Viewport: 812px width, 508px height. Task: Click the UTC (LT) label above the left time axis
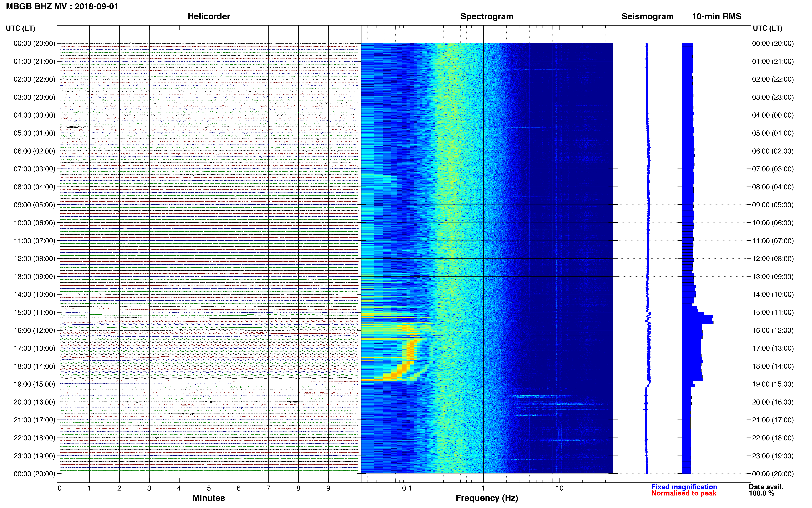pos(21,28)
